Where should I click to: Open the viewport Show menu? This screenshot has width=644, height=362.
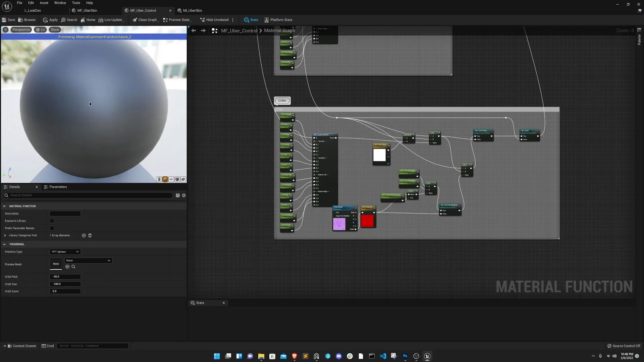coord(55,29)
